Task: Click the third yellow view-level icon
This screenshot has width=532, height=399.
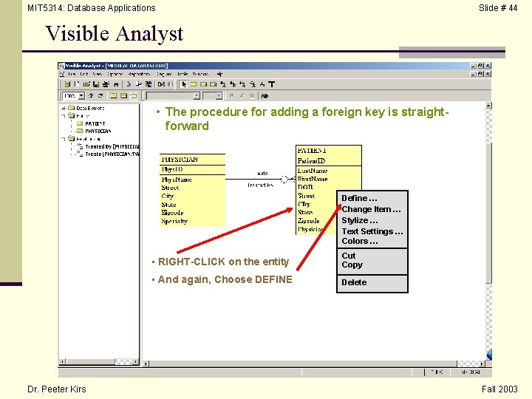Action: pyautogui.click(x=133, y=95)
